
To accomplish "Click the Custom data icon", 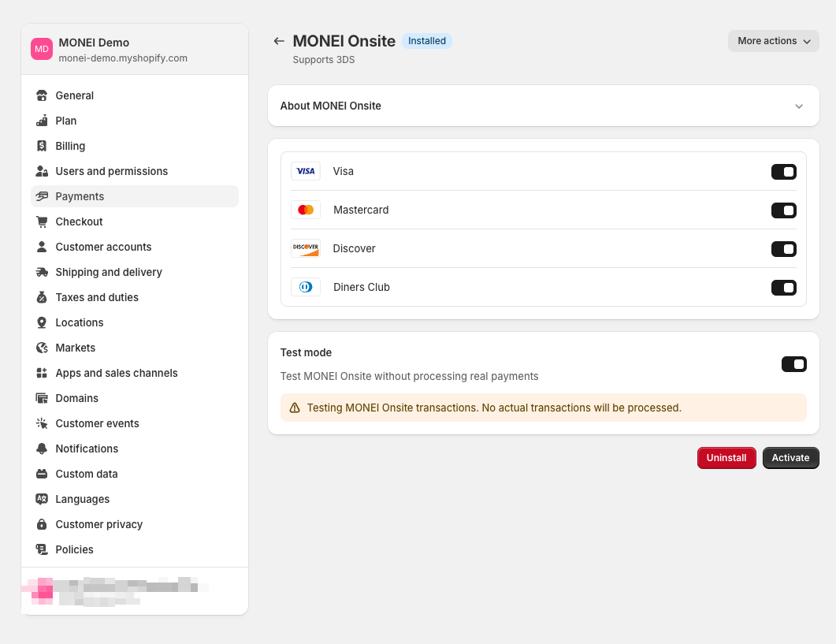I will point(42,474).
